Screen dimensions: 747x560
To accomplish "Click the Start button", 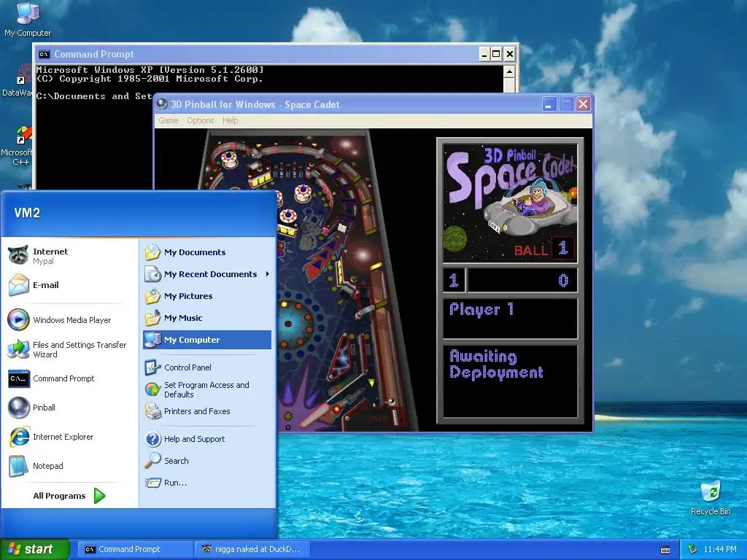I will click(x=35, y=550).
